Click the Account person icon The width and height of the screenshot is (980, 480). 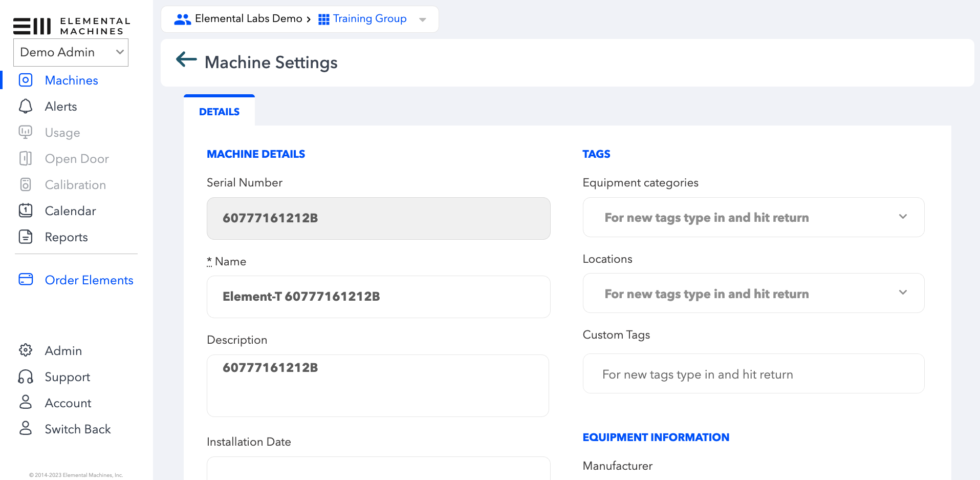26,402
